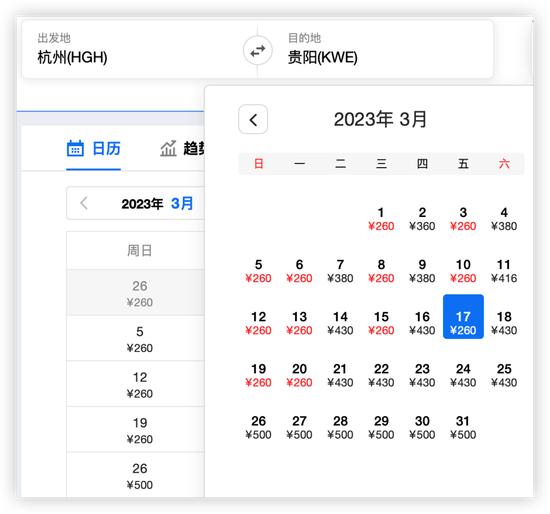Swap departure and destination cities
550x514 pixels.
pyautogui.click(x=258, y=51)
